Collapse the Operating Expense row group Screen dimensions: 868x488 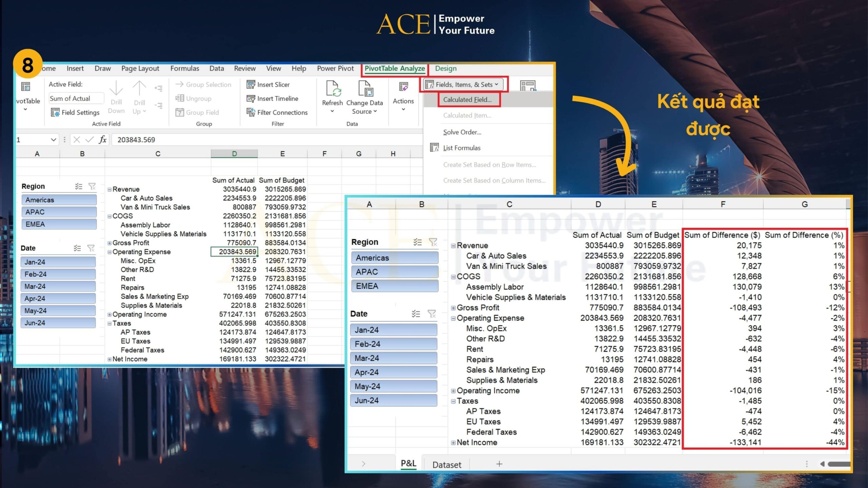(x=109, y=251)
